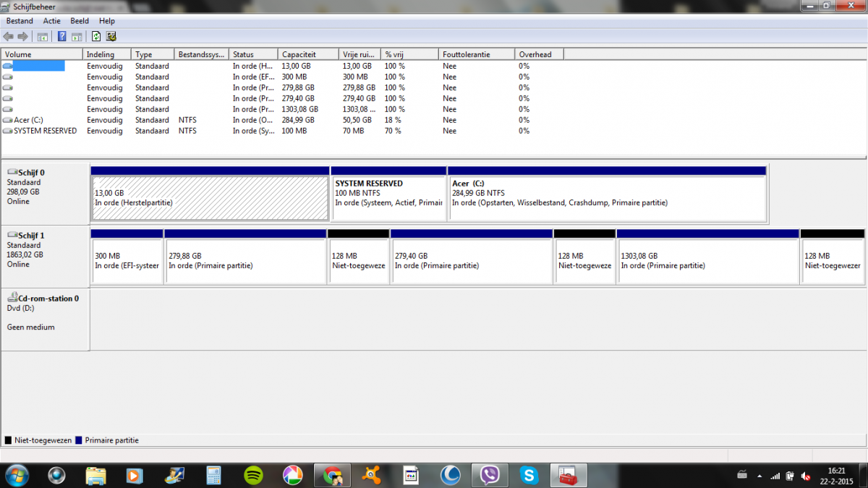
Task: Click the '298,09 GB' Schijf 0 size text
Action: (x=23, y=192)
